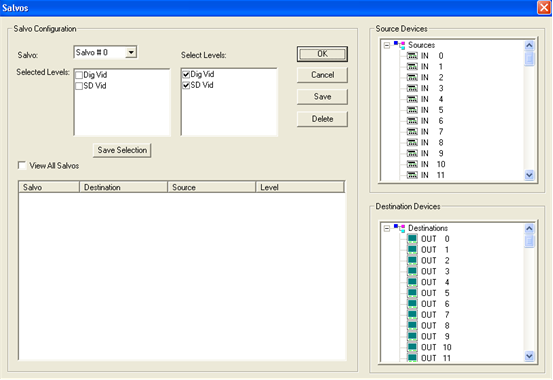This screenshot has width=553, height=380.
Task: Click Source Devices scrollbar down arrow
Action: 529,175
